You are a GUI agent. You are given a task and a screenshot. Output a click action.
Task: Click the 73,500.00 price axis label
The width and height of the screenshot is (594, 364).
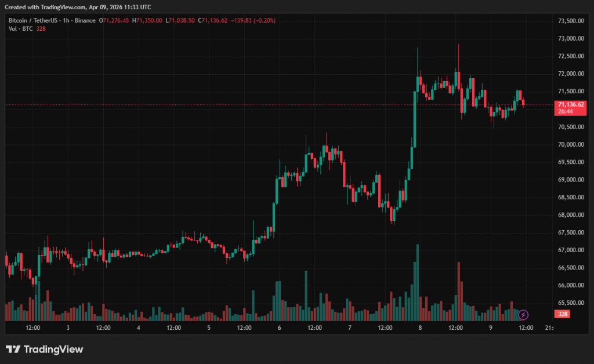(x=570, y=21)
